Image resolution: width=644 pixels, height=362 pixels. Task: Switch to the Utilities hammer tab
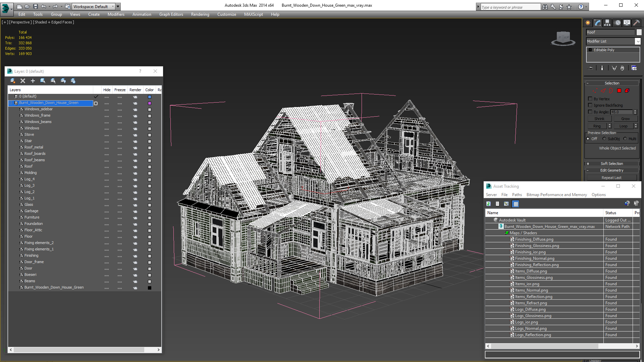coord(636,23)
